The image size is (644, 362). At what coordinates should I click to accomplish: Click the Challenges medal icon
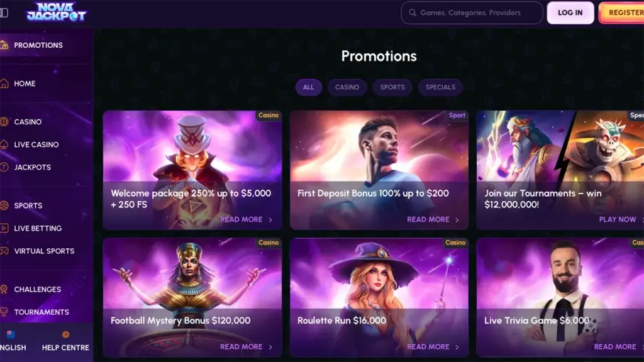point(4,289)
